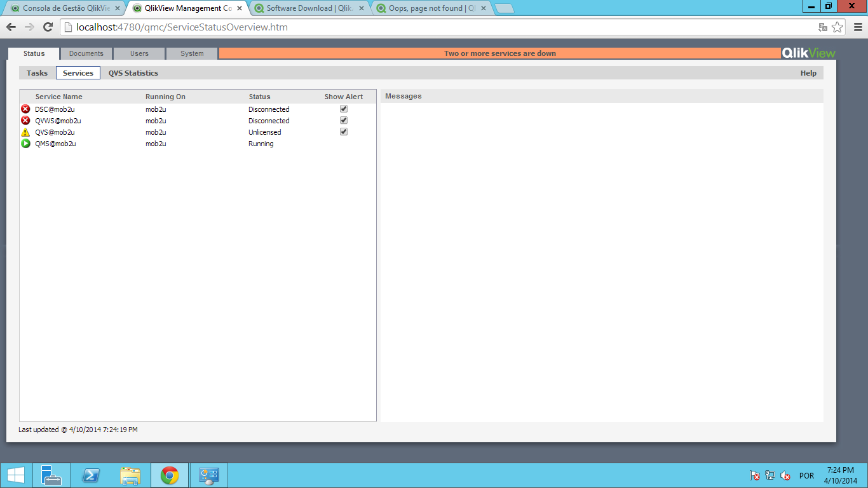Go back with the browser back arrow
The height and width of the screenshot is (488, 868).
[x=11, y=27]
